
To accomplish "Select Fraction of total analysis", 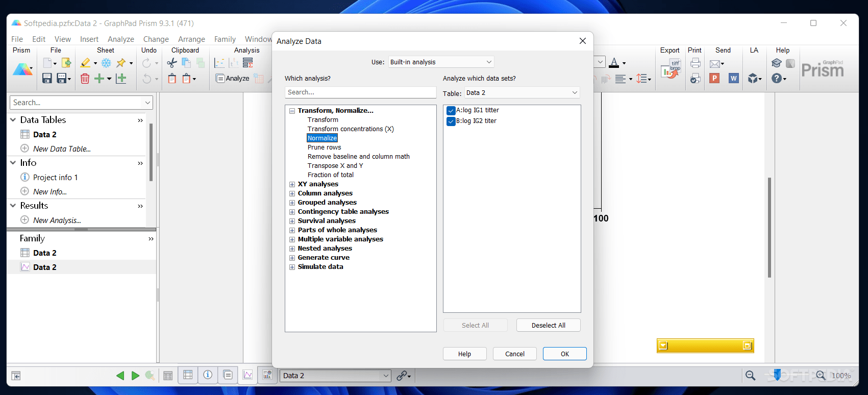I will click(331, 175).
